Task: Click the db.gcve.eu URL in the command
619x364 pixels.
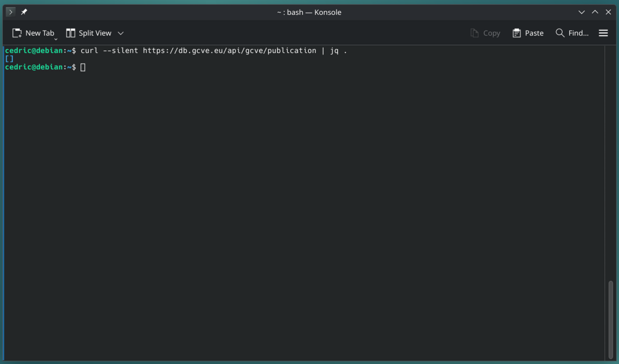Action: (229, 51)
